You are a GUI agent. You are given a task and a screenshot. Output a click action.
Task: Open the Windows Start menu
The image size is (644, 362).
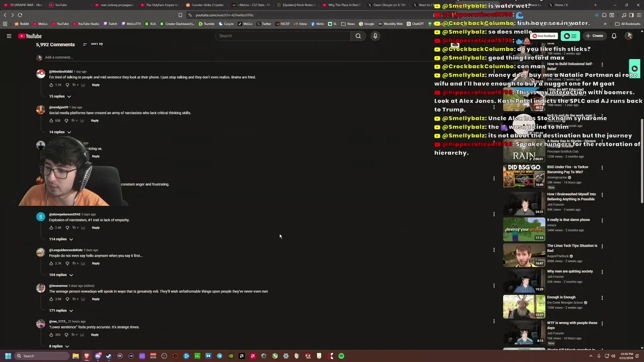(8, 356)
